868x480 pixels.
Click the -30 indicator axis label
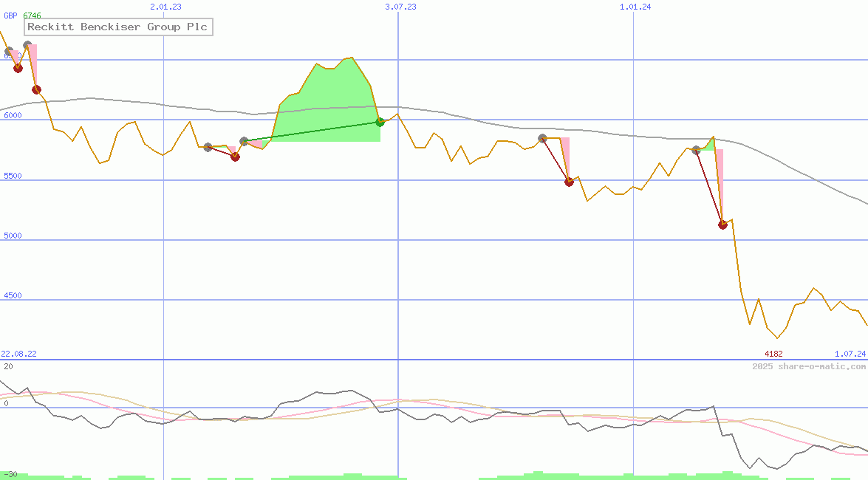click(x=10, y=475)
